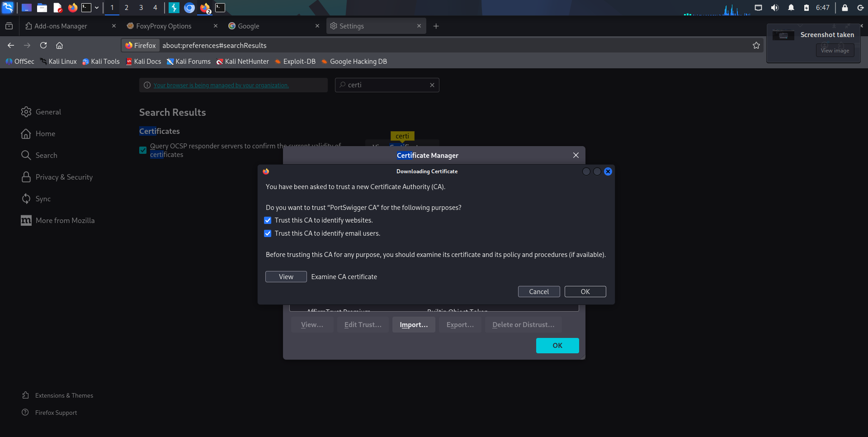Focus the Chromium window in the taskbar

(189, 8)
